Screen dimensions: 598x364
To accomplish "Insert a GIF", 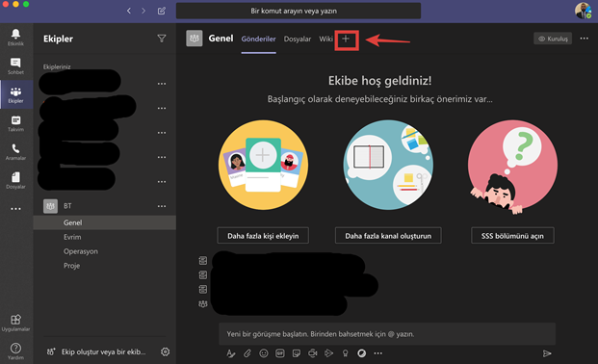I will click(x=280, y=353).
